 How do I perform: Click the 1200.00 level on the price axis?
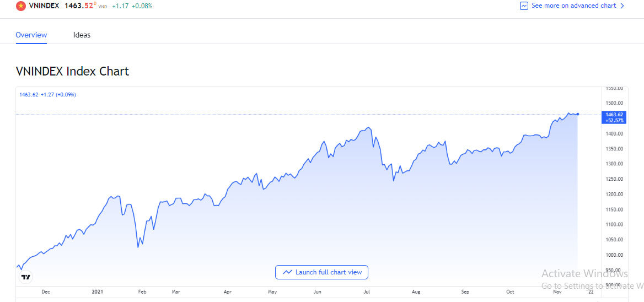(614, 194)
